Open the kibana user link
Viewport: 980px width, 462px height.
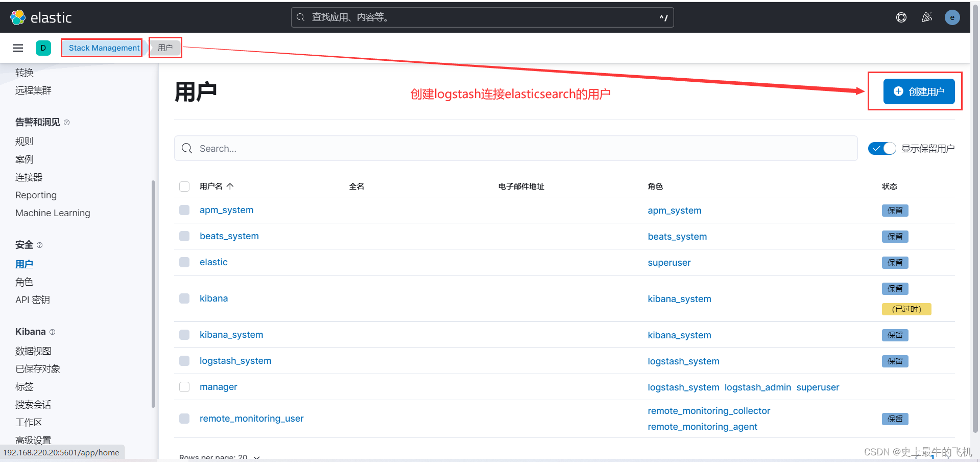click(213, 298)
